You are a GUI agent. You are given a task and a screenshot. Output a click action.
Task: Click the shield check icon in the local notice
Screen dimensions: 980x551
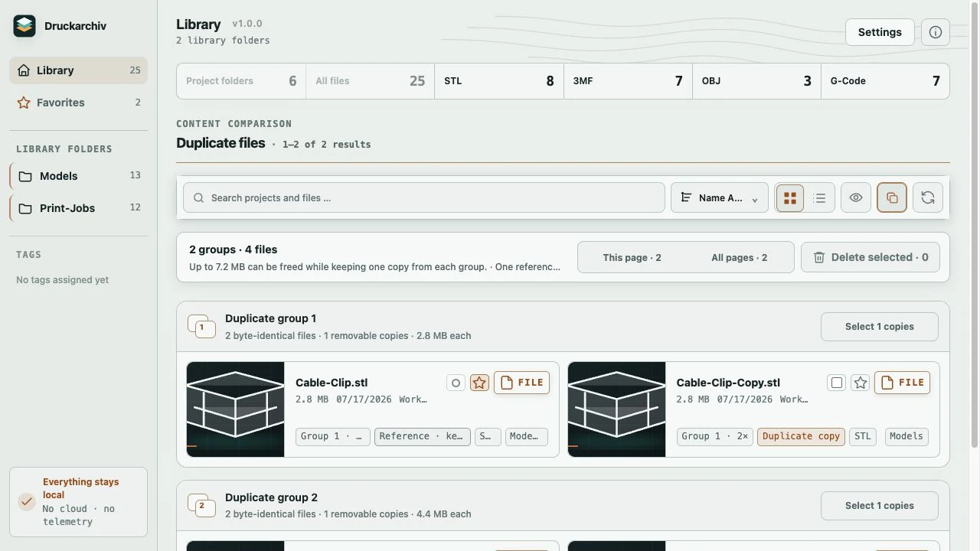pyautogui.click(x=27, y=502)
